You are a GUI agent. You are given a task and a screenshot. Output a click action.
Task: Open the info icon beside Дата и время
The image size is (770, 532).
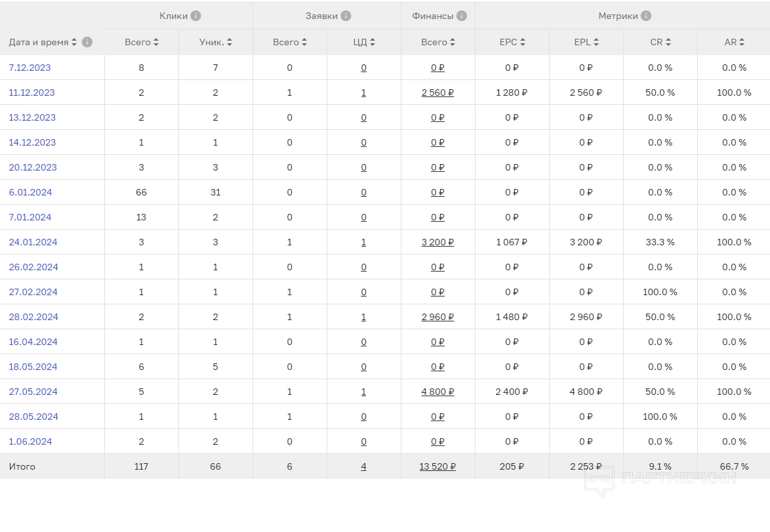pyautogui.click(x=87, y=42)
